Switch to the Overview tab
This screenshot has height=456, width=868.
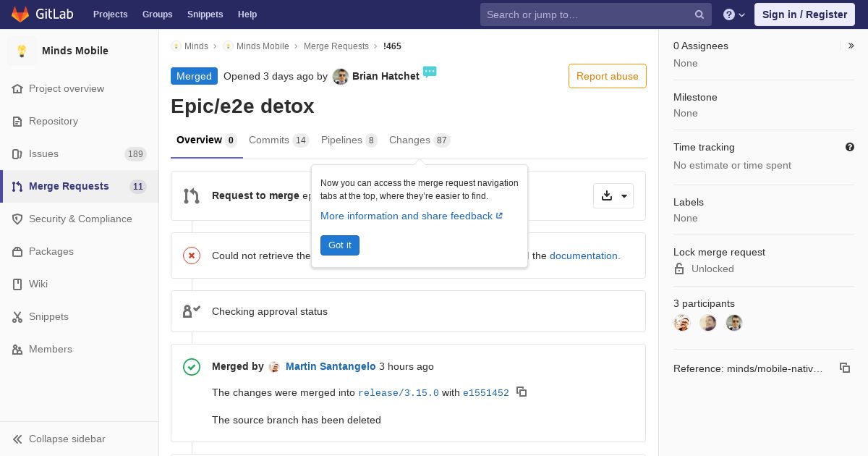click(x=207, y=140)
